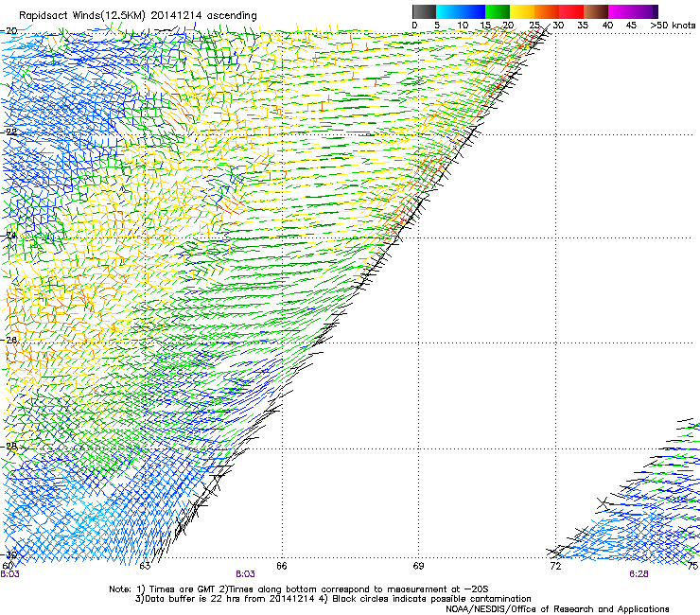Click the '35' label under the color bar
This screenshot has width=700, height=615.
pos(583,26)
